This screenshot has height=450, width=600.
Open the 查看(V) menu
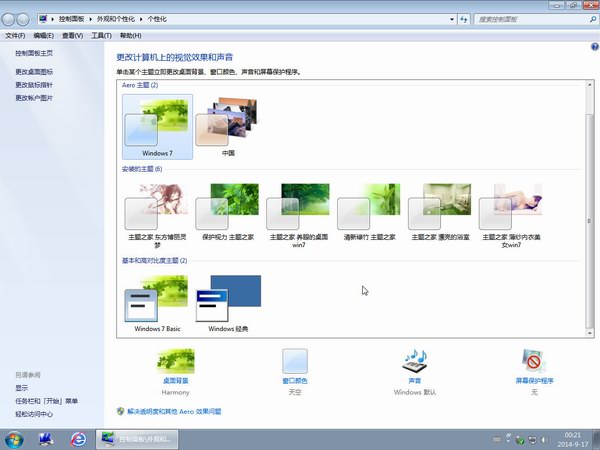(73, 36)
